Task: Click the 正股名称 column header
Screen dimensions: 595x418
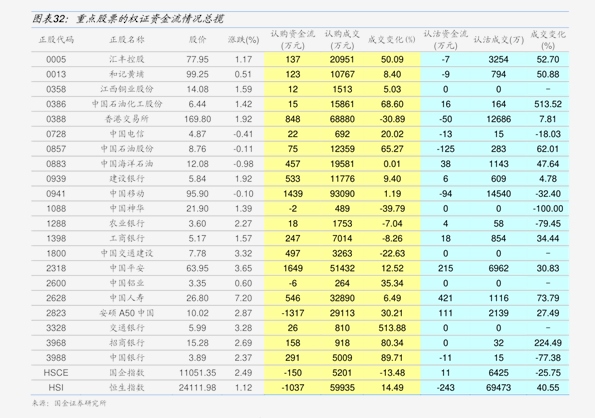Action: [x=127, y=40]
